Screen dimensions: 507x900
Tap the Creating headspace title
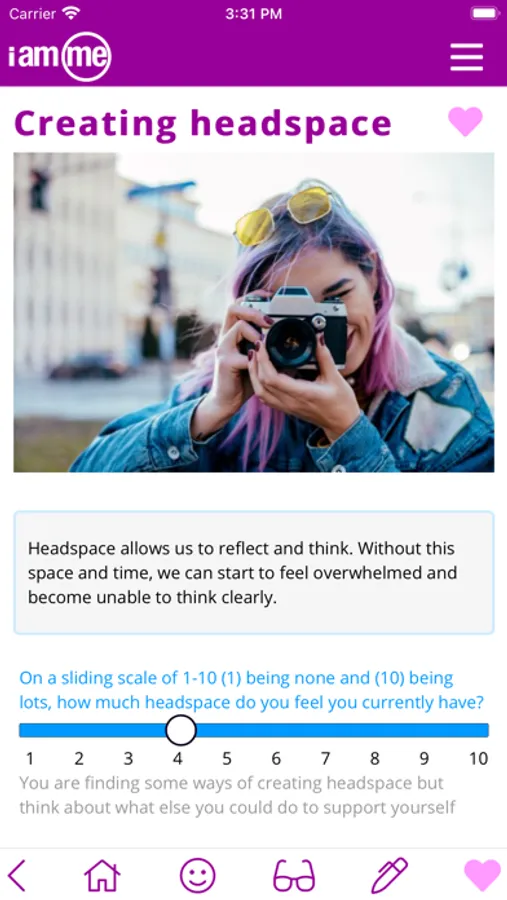203,123
